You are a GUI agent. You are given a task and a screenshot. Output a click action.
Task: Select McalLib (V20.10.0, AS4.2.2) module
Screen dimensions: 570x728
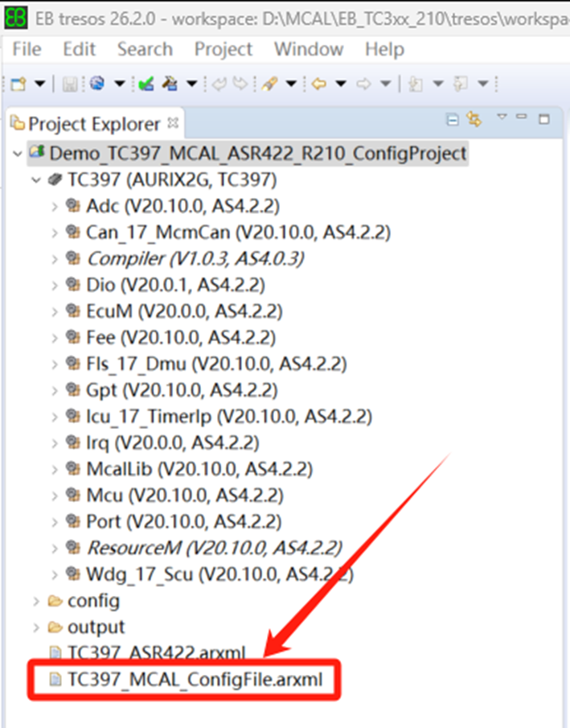tap(199, 470)
